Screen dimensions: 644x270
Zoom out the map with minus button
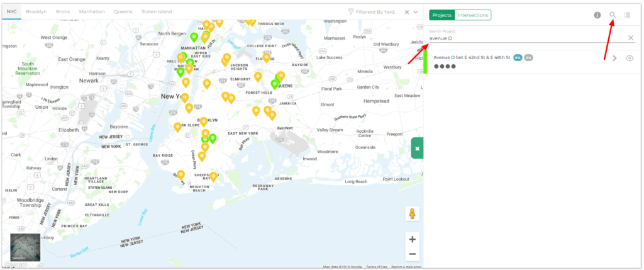click(x=413, y=254)
